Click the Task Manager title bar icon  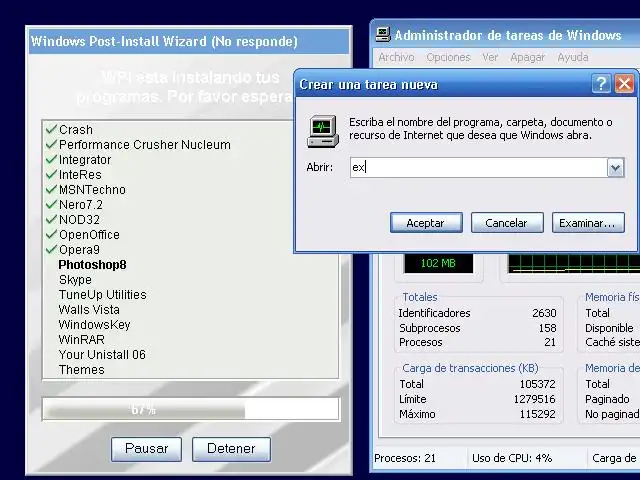(x=383, y=35)
